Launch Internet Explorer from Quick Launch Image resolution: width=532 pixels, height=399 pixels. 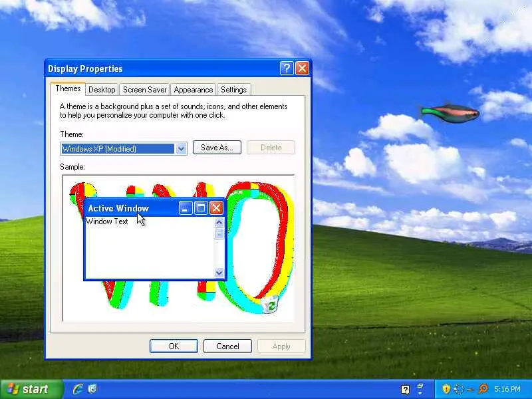[78, 389]
